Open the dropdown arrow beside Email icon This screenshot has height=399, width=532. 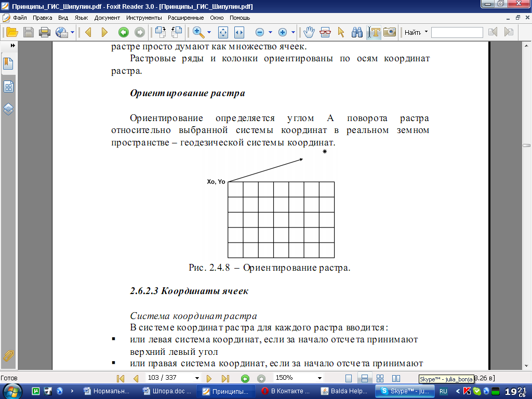pos(72,33)
